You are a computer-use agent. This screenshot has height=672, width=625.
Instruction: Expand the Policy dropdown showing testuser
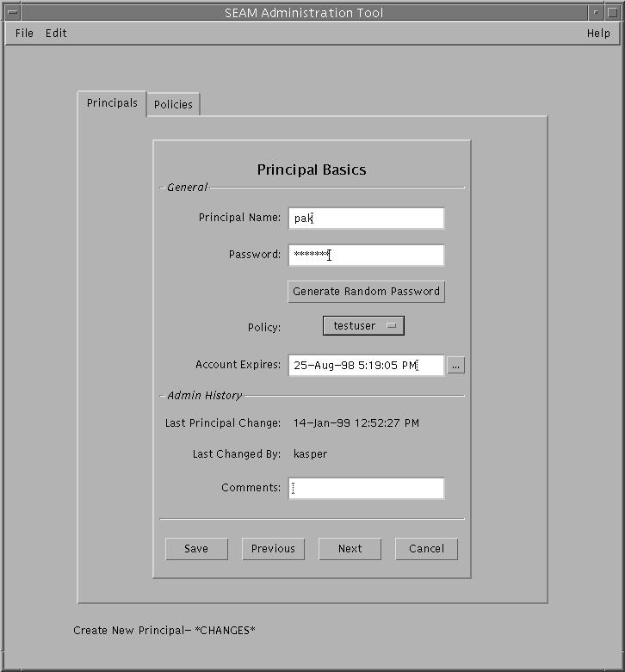(363, 326)
